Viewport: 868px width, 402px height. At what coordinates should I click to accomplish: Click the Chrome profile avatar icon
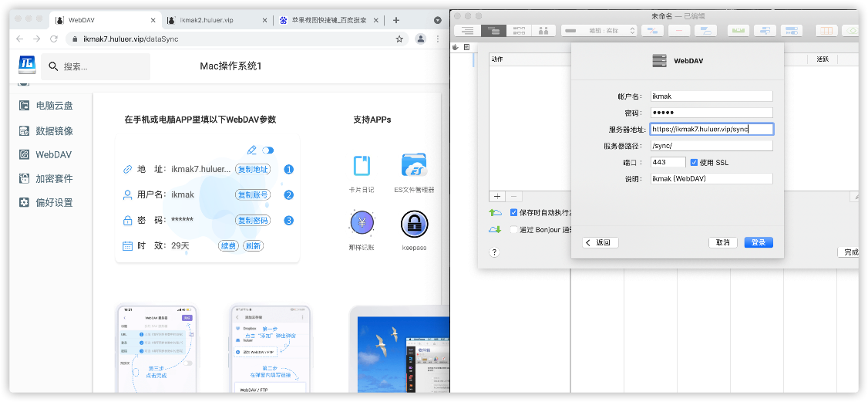tap(421, 39)
